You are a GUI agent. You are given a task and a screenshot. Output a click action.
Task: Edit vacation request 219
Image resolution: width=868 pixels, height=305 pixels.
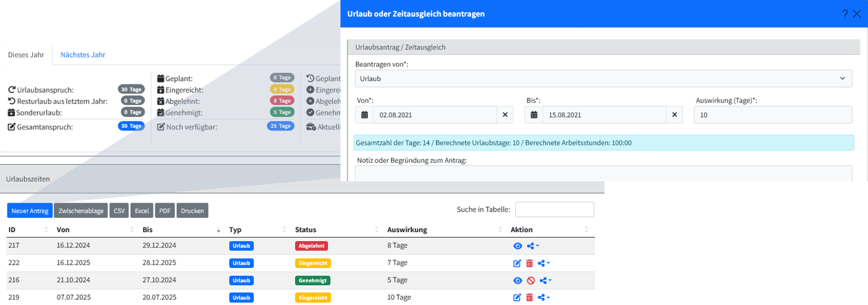coord(518,297)
